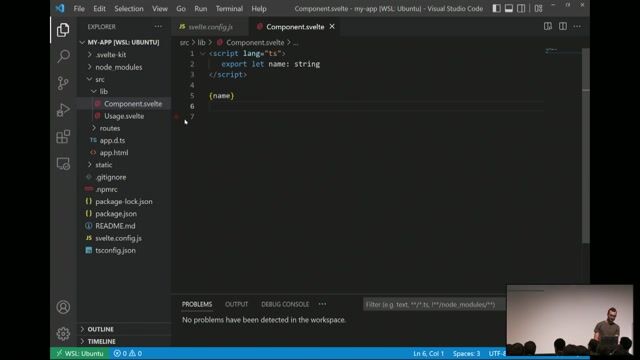
Task: Open the Manage settings gear icon
Action: click(63, 334)
